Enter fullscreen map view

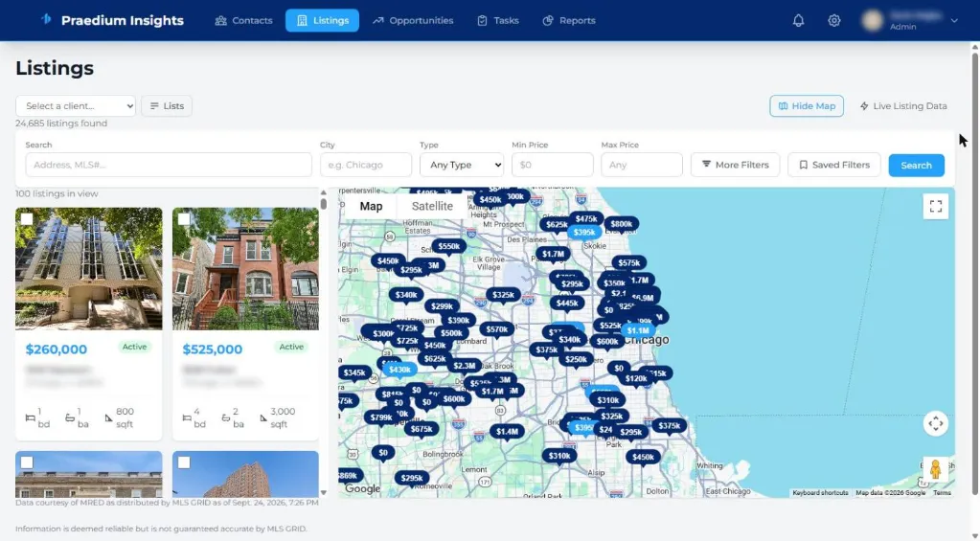(936, 206)
